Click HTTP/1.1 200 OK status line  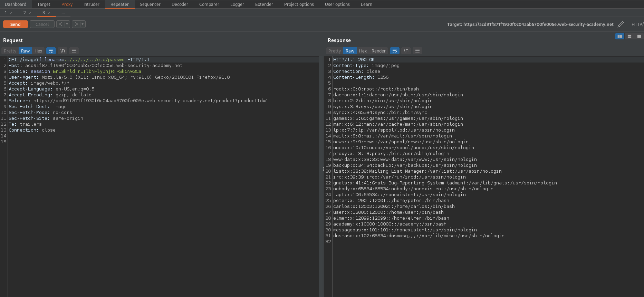[x=354, y=60]
